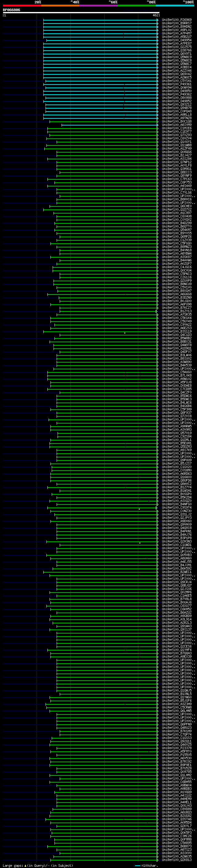
Task: Select the BP066806 query label
Action: pyautogui.click(x=11, y=10)
